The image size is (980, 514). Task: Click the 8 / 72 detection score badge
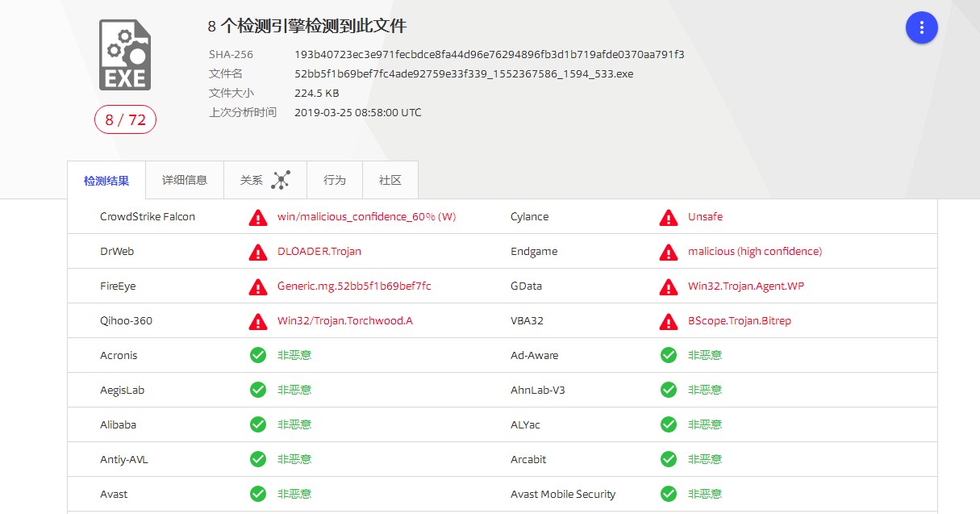(125, 120)
